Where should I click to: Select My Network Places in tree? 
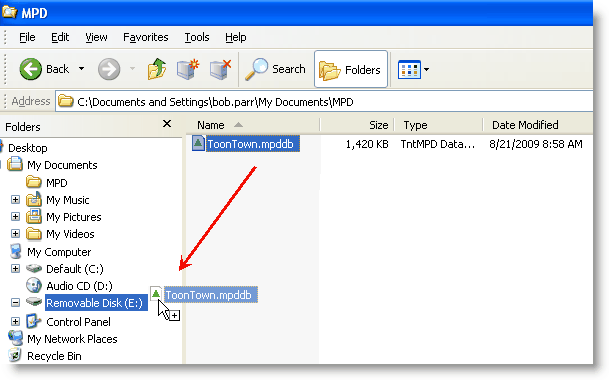[72, 339]
